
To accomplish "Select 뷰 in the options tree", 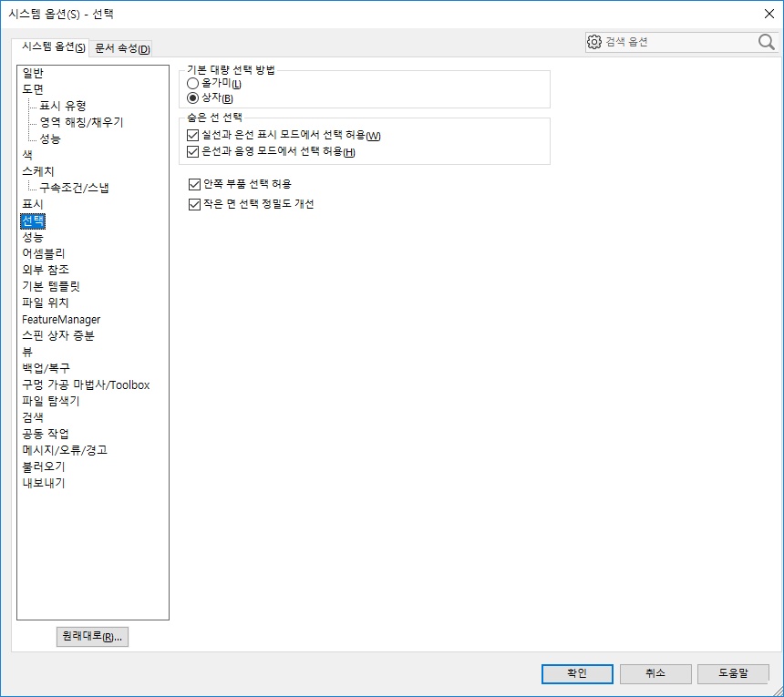I will coord(27,353).
